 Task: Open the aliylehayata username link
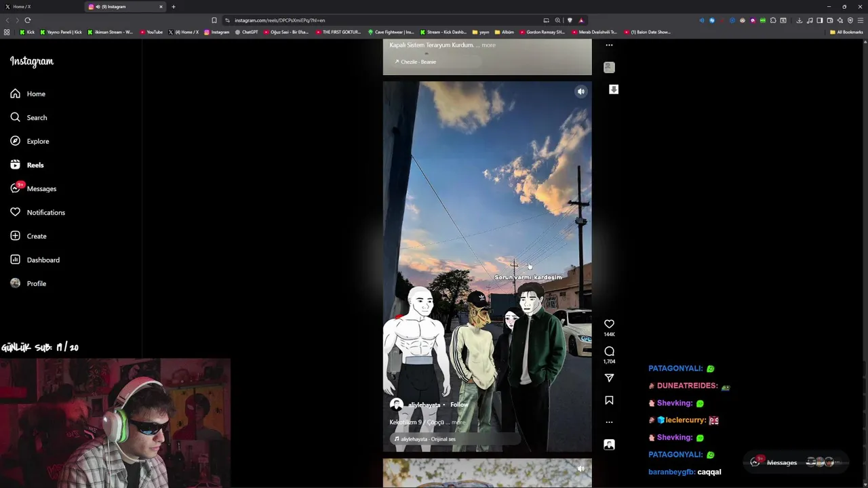point(424,405)
